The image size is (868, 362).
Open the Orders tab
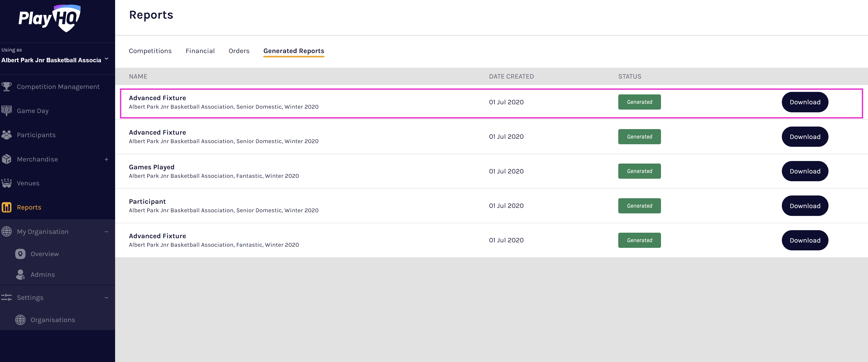239,51
